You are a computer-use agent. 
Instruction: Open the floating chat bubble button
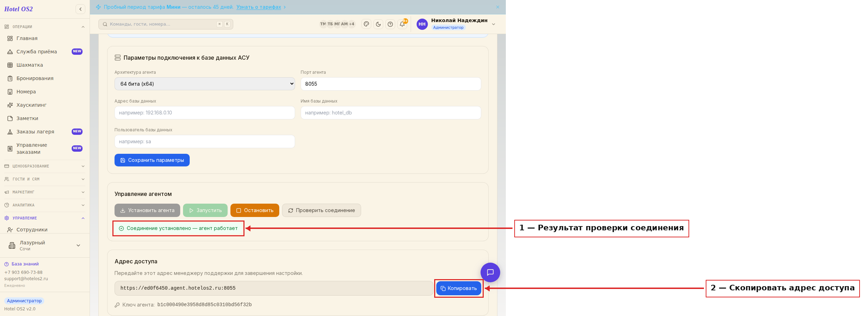(x=490, y=272)
